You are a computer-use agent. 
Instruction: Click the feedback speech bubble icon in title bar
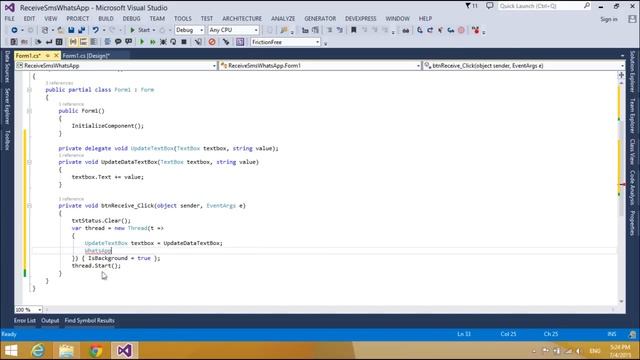coord(490,6)
